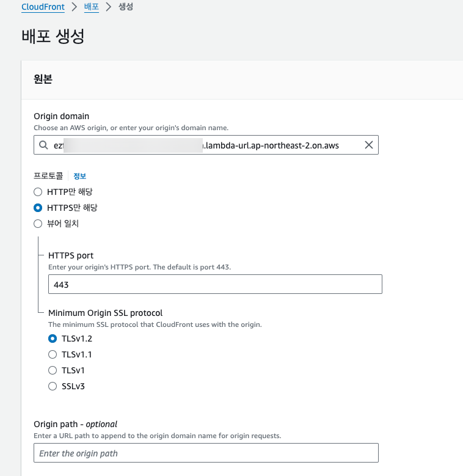Image resolution: width=463 pixels, height=476 pixels.
Task: Choose TLSv1 minimum origin SSL protocol
Action: (53, 370)
